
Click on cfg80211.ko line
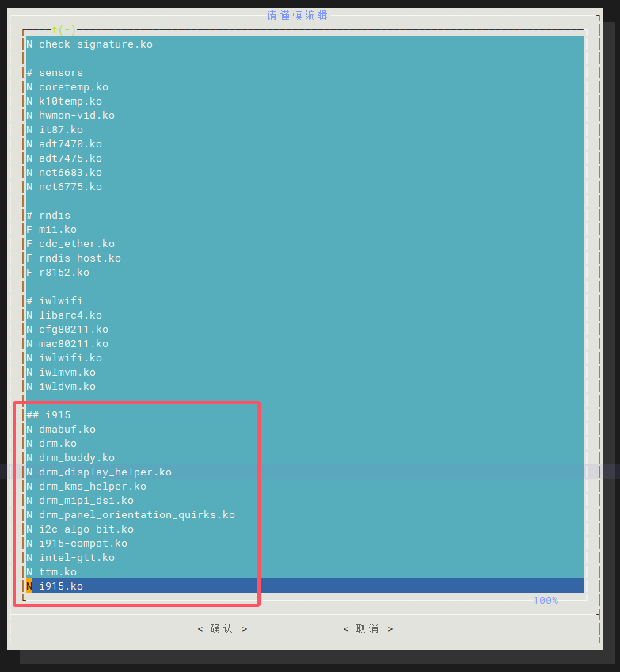pyautogui.click(x=73, y=329)
